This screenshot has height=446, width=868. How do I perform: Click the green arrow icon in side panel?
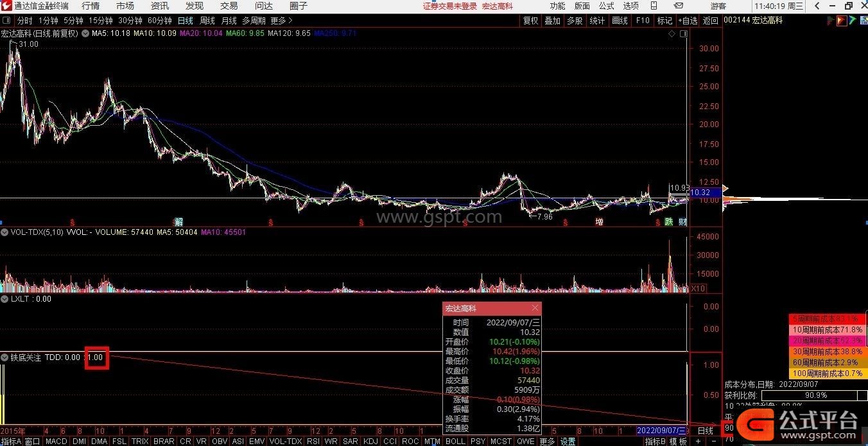853,21
